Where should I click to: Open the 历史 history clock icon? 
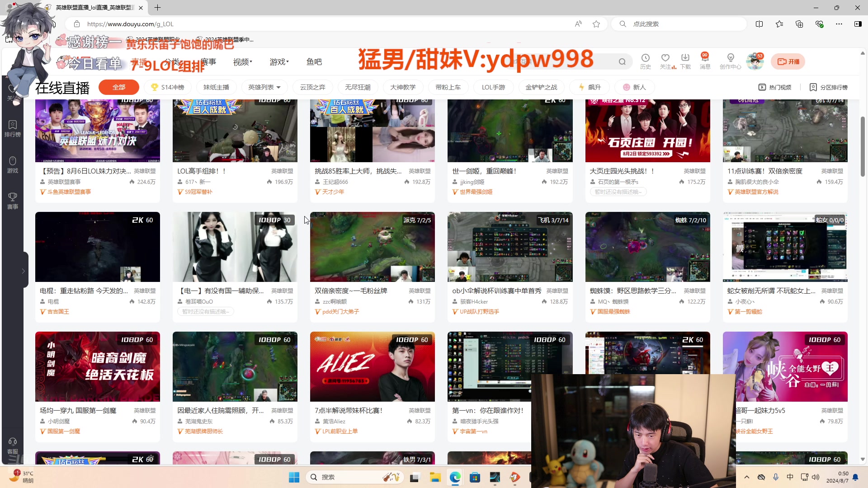(645, 61)
